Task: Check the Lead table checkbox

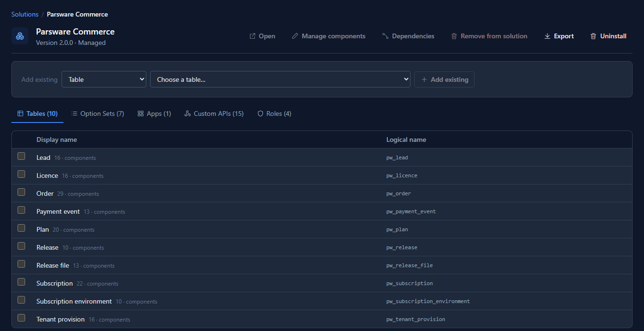Action: click(x=21, y=156)
